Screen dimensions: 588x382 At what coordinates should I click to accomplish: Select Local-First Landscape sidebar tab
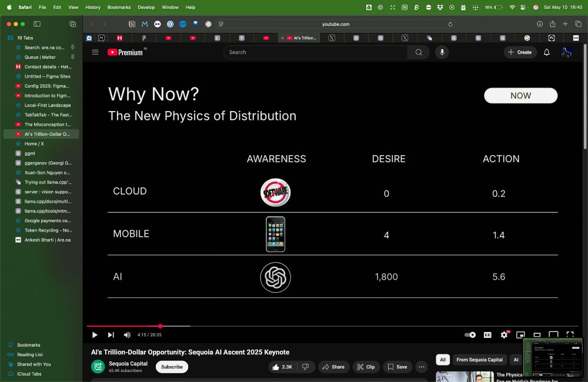tap(41, 105)
